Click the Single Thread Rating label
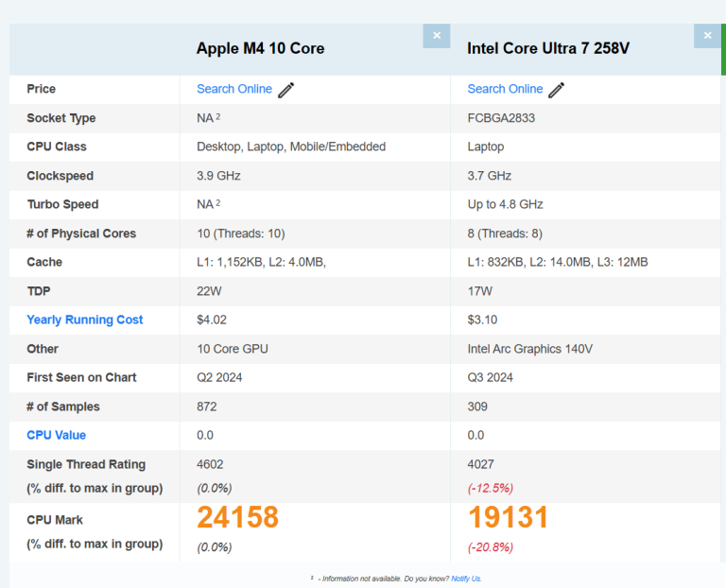Screen dimensions: 726x588 86,464
